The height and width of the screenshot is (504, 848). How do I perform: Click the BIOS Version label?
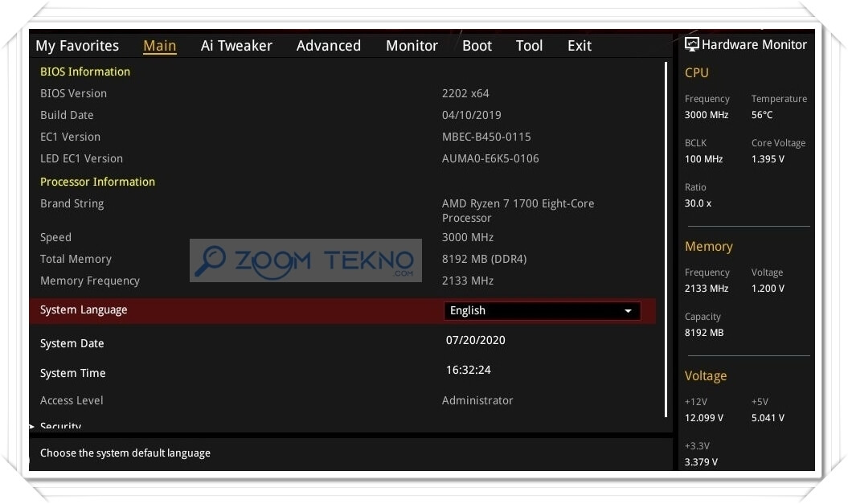coord(73,93)
